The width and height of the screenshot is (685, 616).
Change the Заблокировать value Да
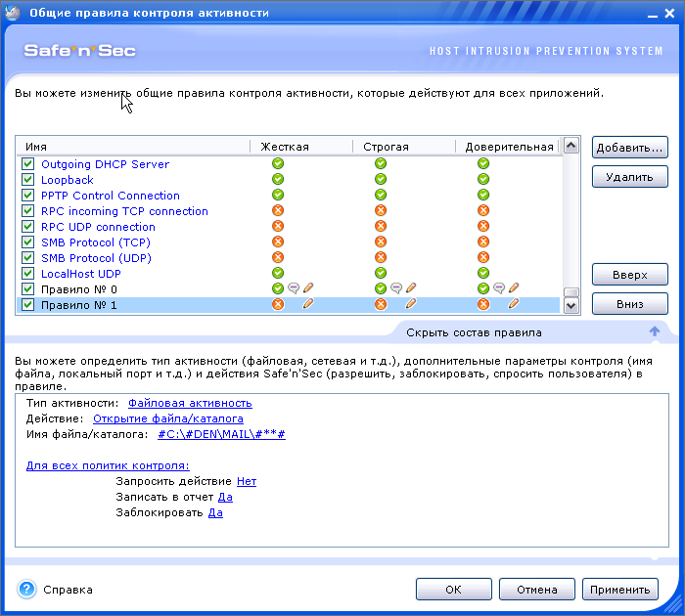pos(215,512)
